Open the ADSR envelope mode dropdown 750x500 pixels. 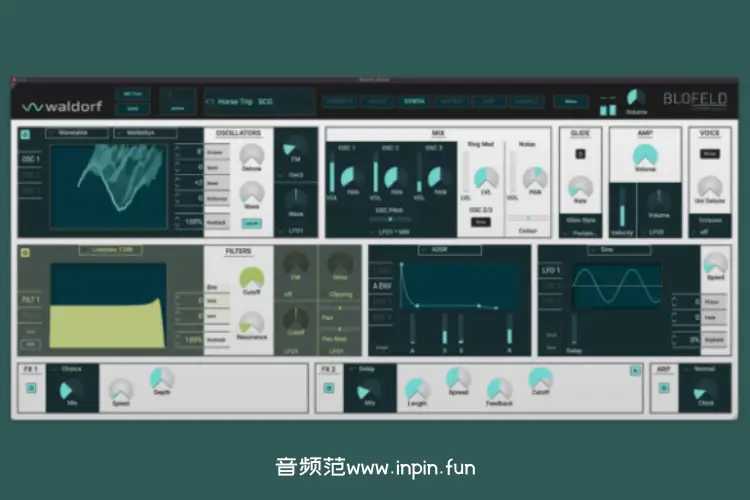450,250
